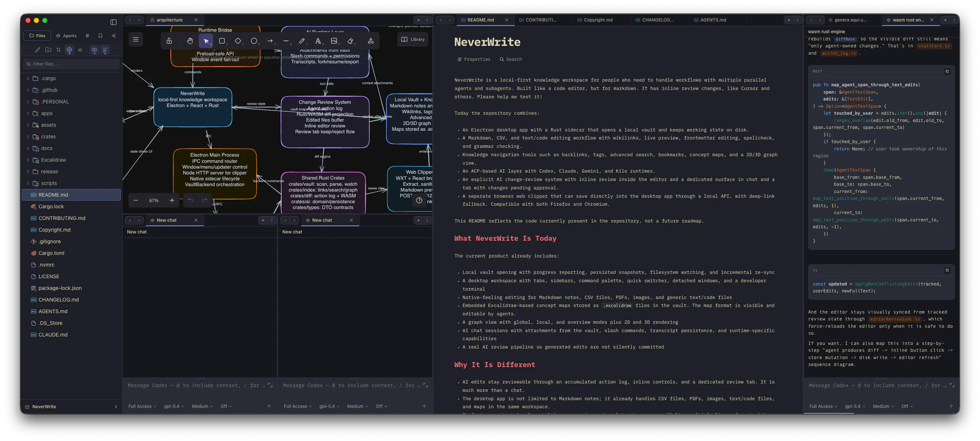
Task: Reset canvas zoom at 67% label
Action: pos(154,200)
